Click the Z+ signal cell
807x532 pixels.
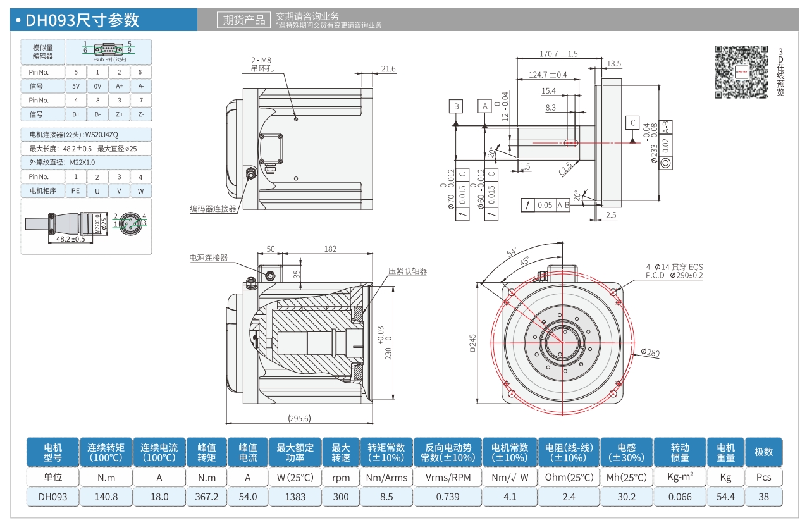pyautogui.click(x=120, y=114)
